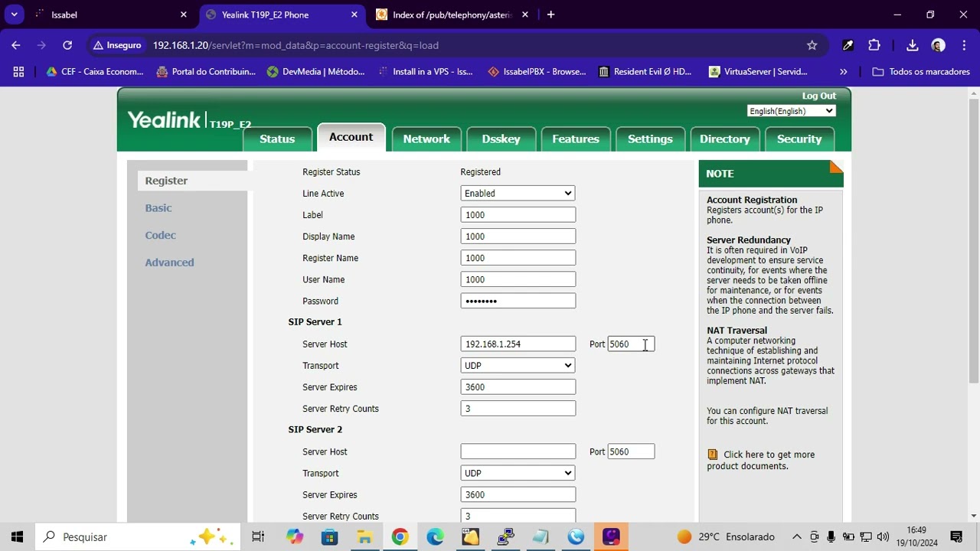Open Portal do Contribuin... bookmark
The image size is (980, 551).
click(206, 71)
